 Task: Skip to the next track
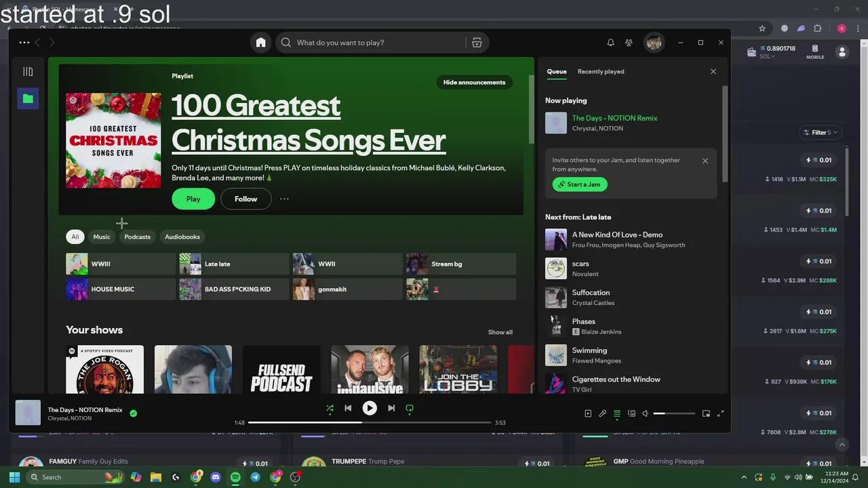pos(391,408)
